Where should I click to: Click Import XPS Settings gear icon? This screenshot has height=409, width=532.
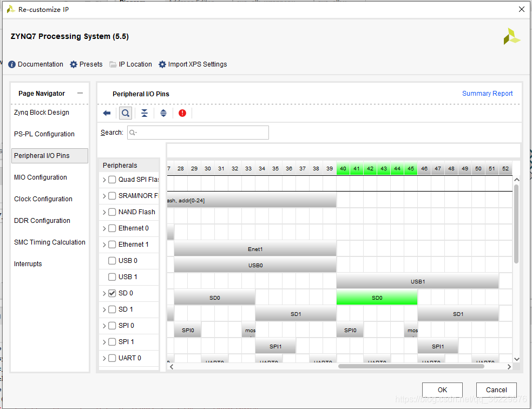pos(162,64)
